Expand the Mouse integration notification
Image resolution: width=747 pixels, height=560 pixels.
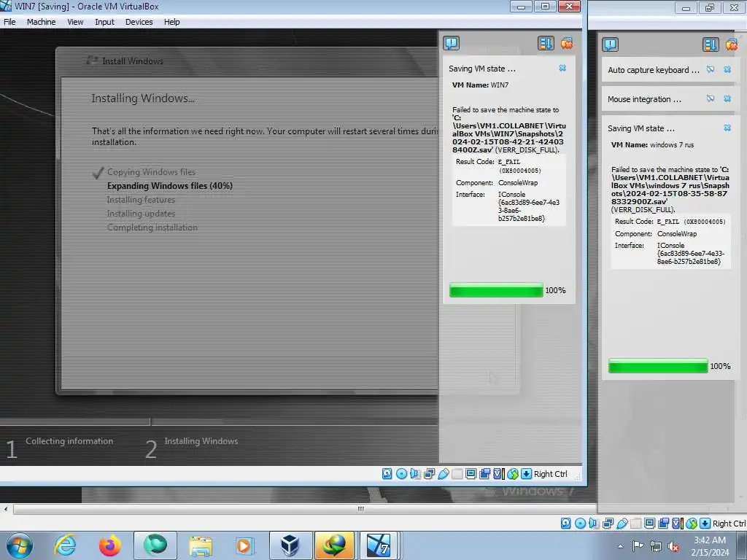[644, 99]
